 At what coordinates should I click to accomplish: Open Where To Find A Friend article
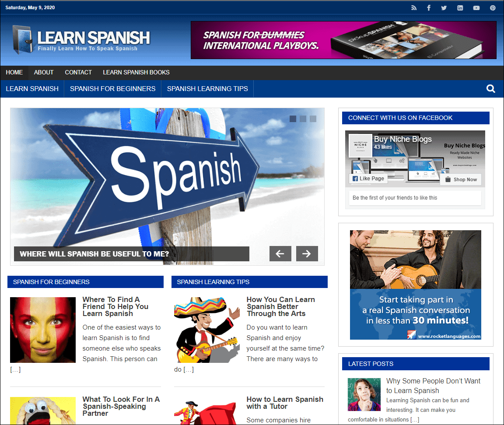tap(115, 307)
